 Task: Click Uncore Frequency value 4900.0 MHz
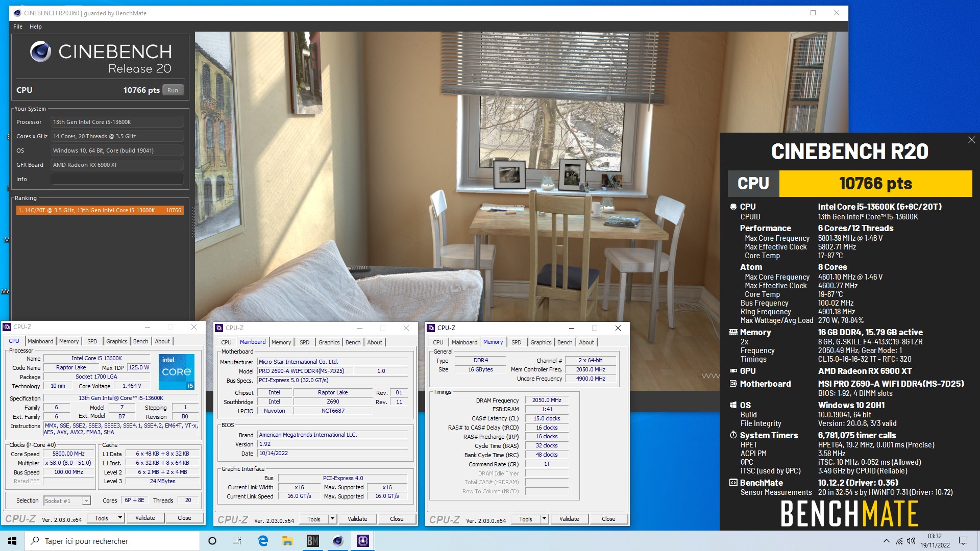tap(591, 379)
